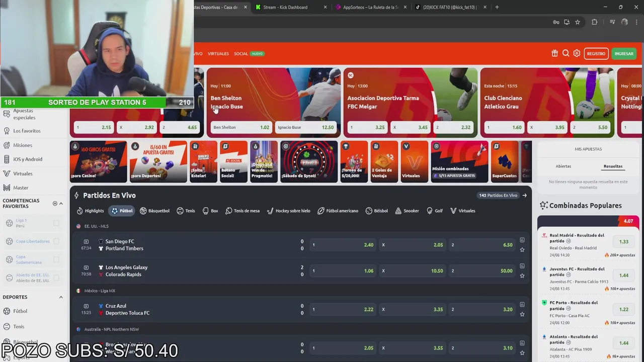Click the green INGRESAR button
Screen dimensions: 644x362
point(624,54)
